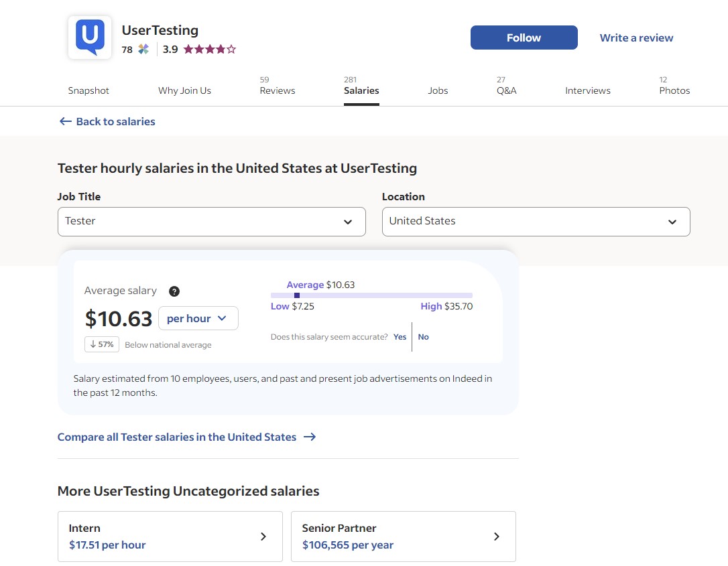The height and width of the screenshot is (566, 728).
Task: Expand the per hour pay period dropdown
Action: pos(198,318)
